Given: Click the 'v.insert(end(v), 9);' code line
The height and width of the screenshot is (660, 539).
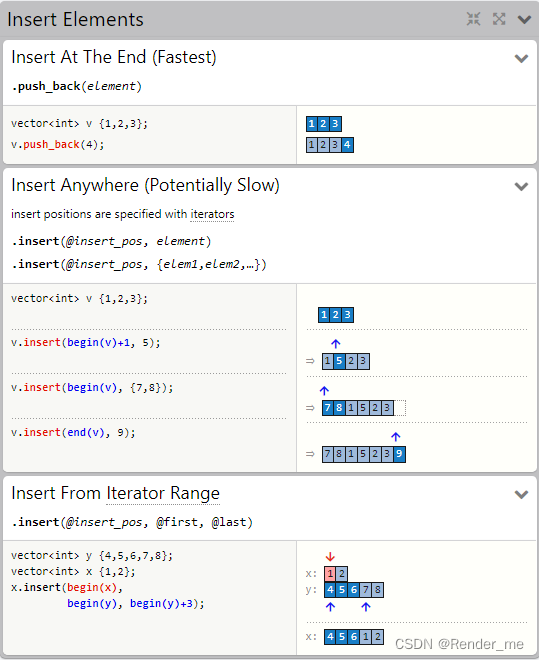Looking at the screenshot, I should click(x=73, y=433).
